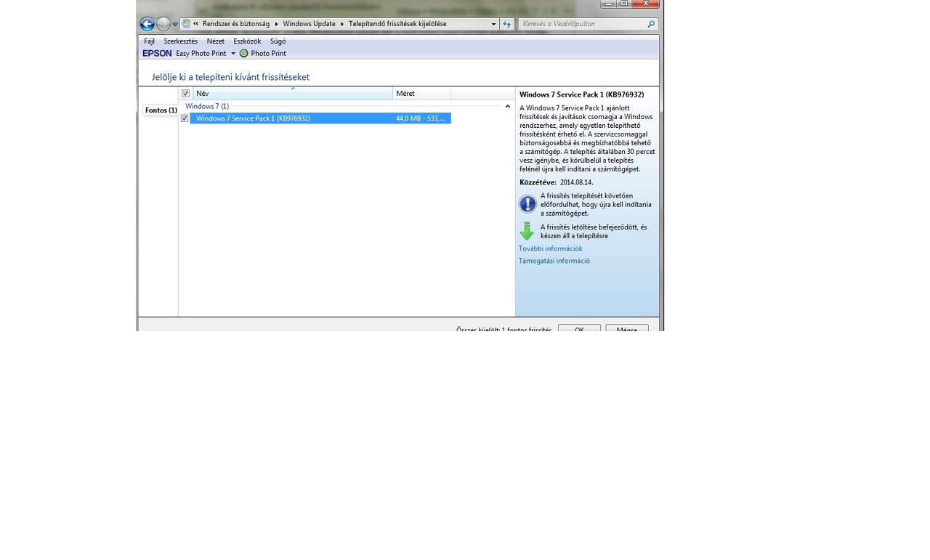This screenshot has width=930, height=560.
Task: Sort updates by the Méret column
Action: (x=421, y=94)
